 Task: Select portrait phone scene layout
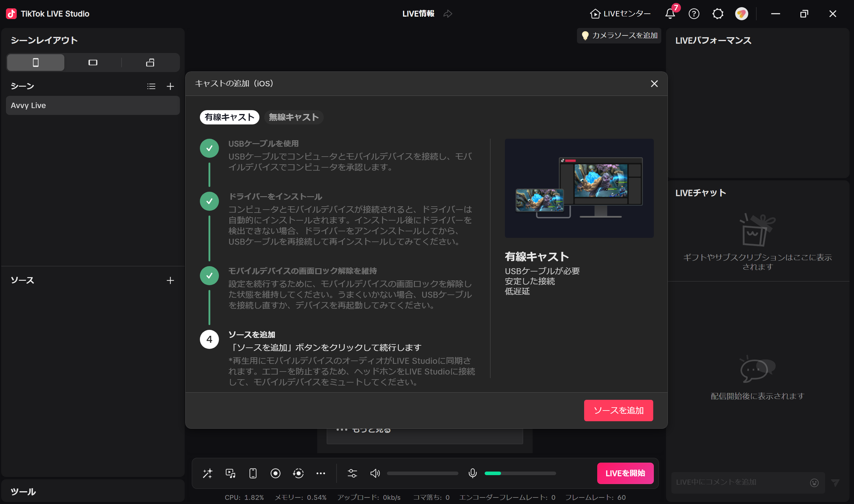[x=35, y=63]
